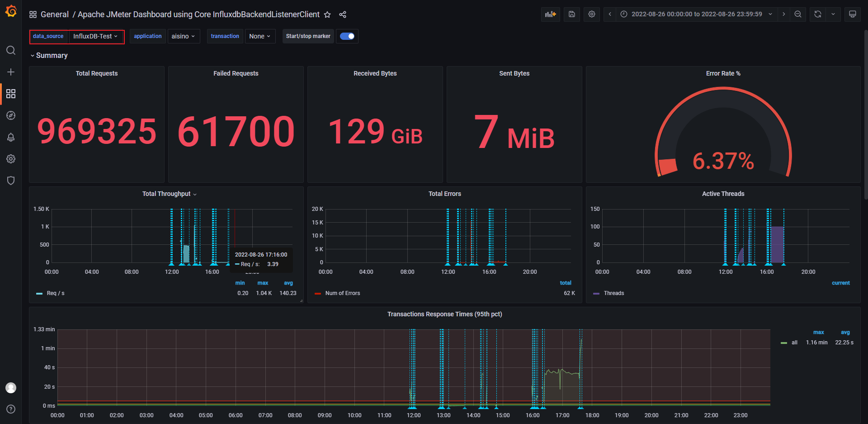
Task: Open Transactions Response Times panel title
Action: click(x=445, y=314)
